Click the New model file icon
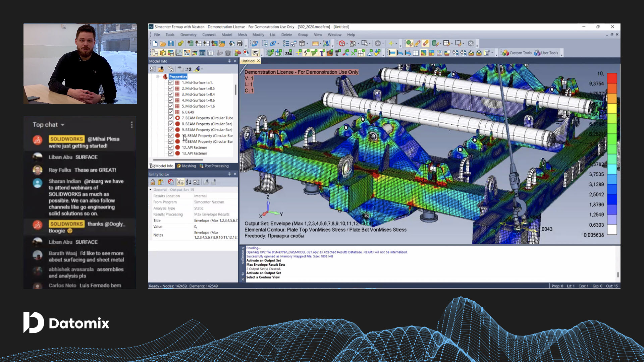This screenshot has height=362, width=644. (x=155, y=44)
